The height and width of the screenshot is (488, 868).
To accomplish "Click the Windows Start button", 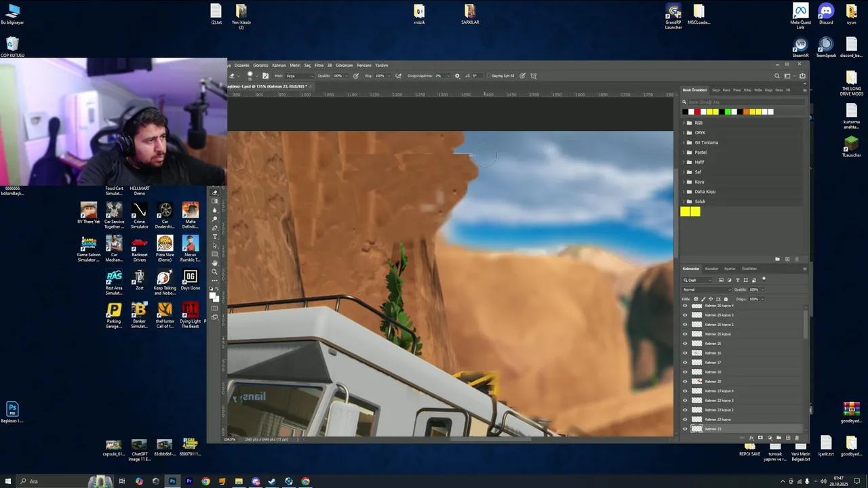I will tap(8, 481).
